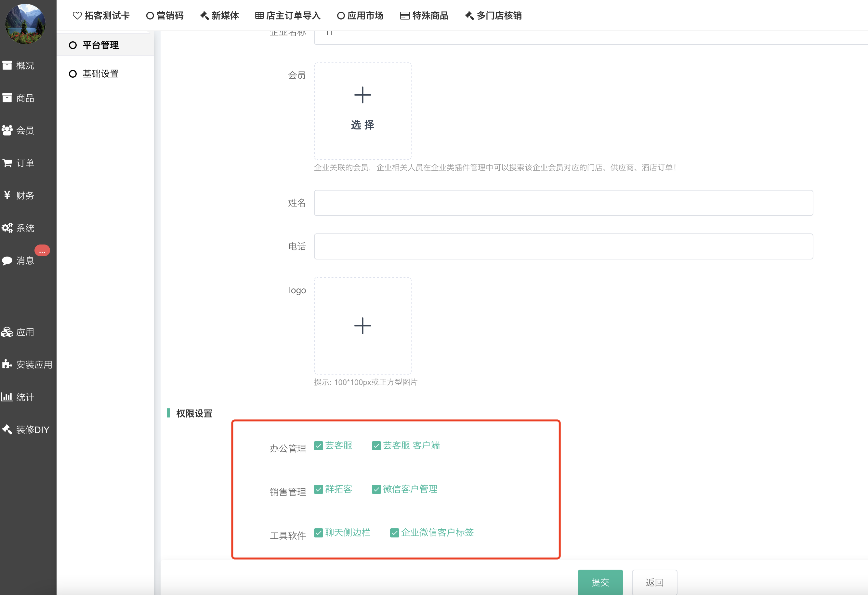Select 基础设置 in the side menu
Image resolution: width=868 pixels, height=595 pixels.
[100, 74]
